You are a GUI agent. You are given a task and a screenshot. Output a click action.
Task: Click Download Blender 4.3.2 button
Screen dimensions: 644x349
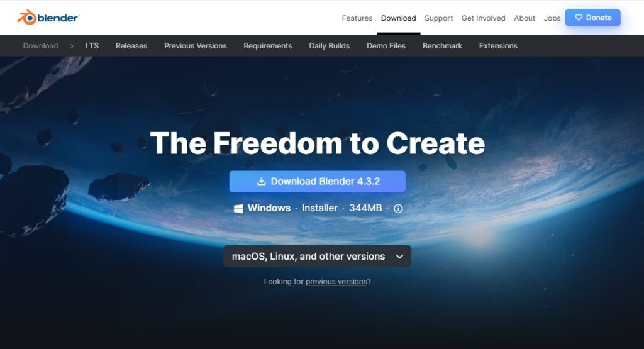click(x=318, y=182)
